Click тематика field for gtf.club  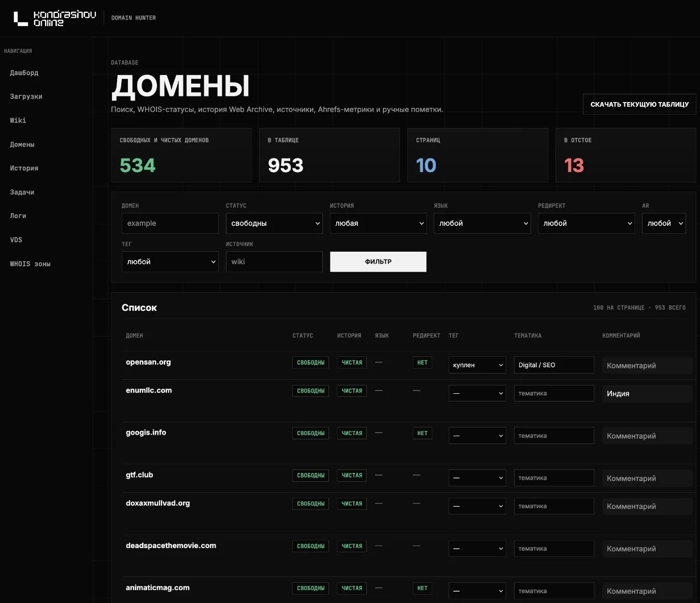pos(554,478)
